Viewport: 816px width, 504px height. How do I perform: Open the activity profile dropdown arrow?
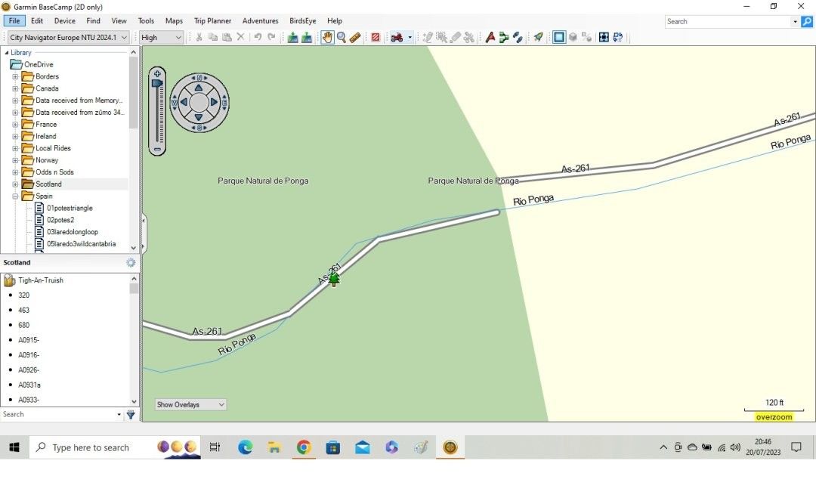(410, 38)
